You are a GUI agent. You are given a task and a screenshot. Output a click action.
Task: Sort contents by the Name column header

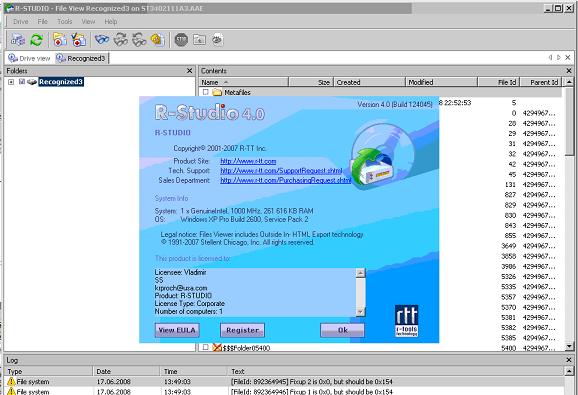pyautogui.click(x=243, y=82)
